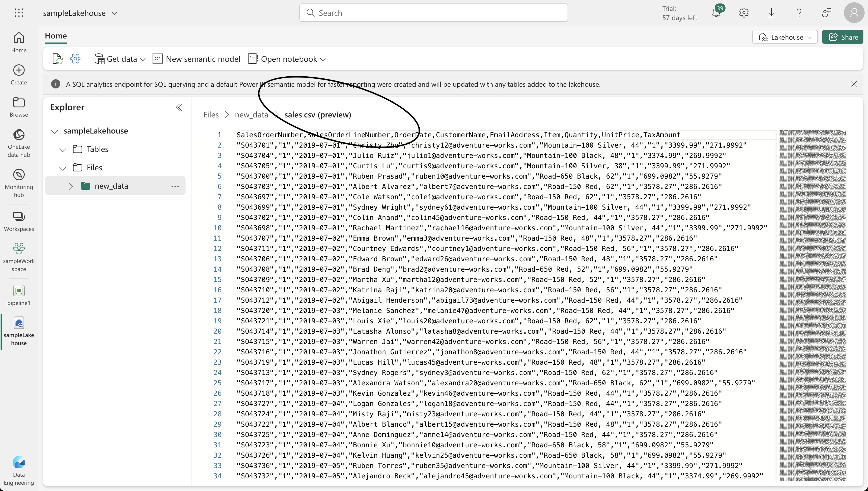The width and height of the screenshot is (868, 491).
Task: Click row with Alejandro Beck
Action: 500,476
